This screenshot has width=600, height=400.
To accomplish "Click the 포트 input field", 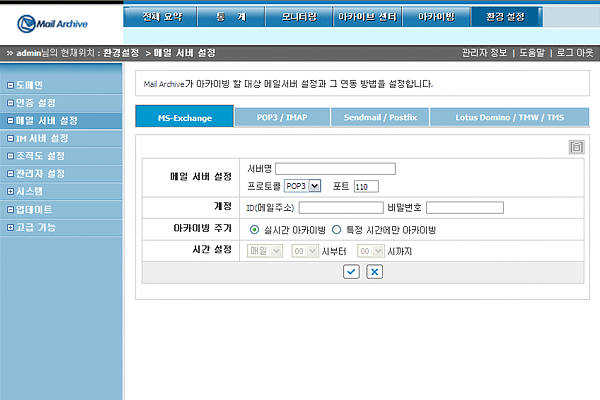I will [366, 186].
